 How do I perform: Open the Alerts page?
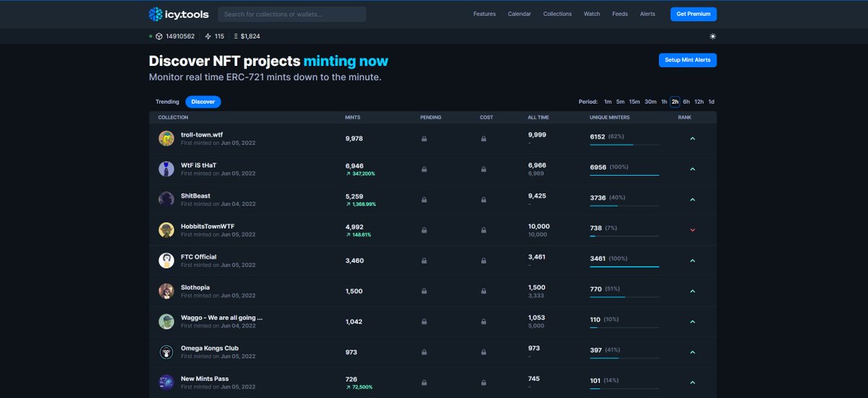(647, 14)
